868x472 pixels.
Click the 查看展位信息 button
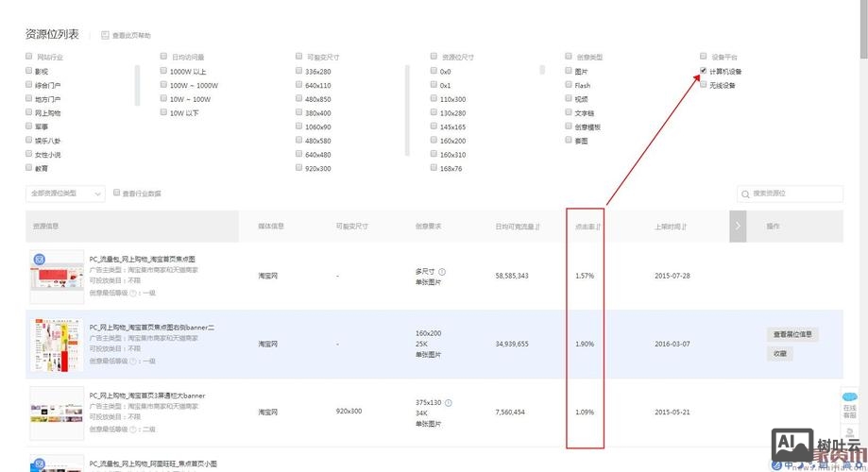click(x=792, y=334)
